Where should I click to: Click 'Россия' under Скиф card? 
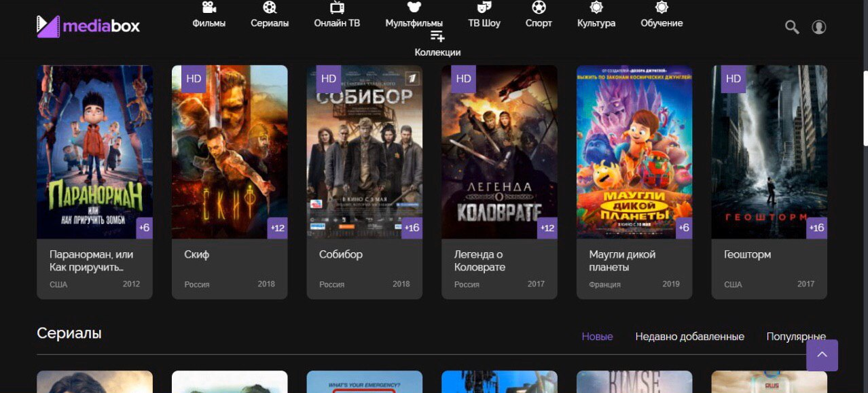coord(197,284)
